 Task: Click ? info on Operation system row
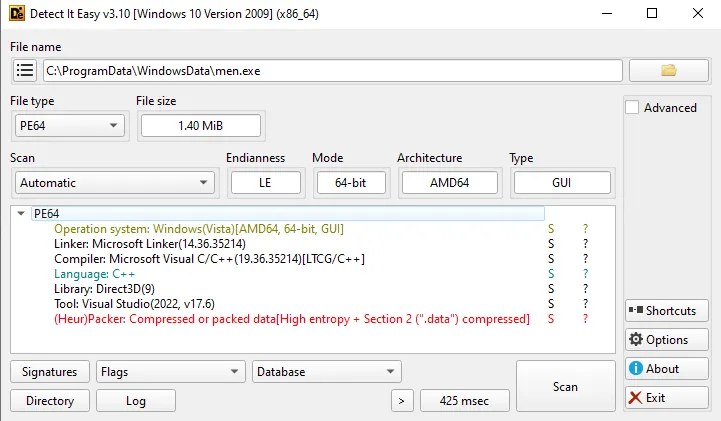(x=585, y=228)
